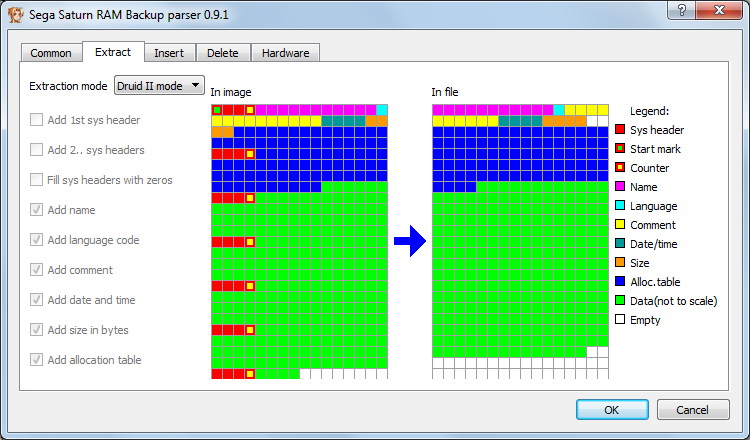Click the white Empty legend swatch
750x440 pixels.
click(620, 319)
